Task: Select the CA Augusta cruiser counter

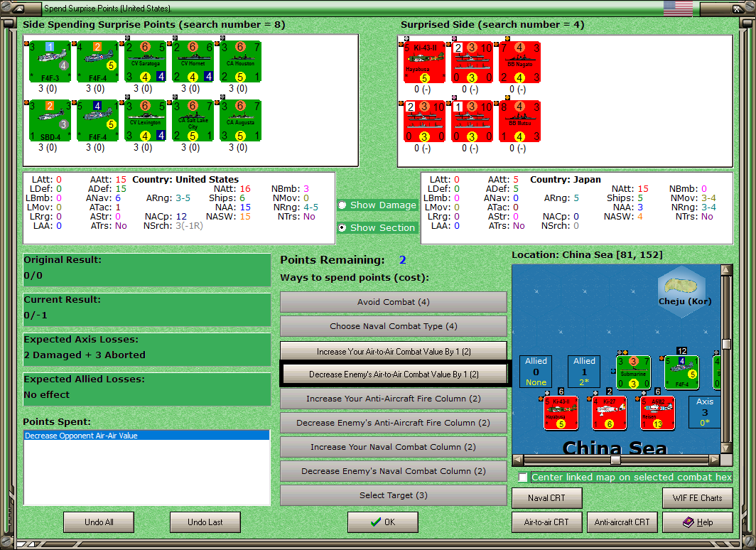Action: click(x=241, y=121)
